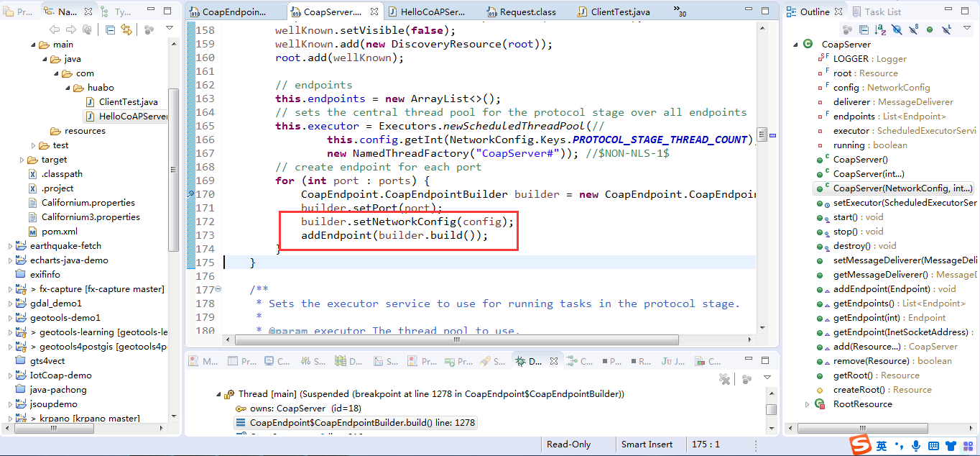This screenshot has width=980, height=456.
Task: Show hidden editor tabs list
Action: click(680, 11)
